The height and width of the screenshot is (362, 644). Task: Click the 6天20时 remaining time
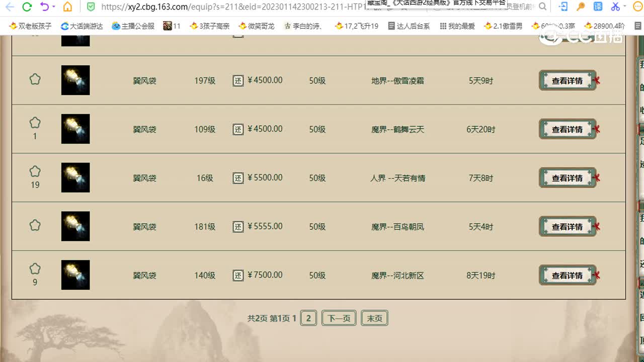[x=481, y=129]
